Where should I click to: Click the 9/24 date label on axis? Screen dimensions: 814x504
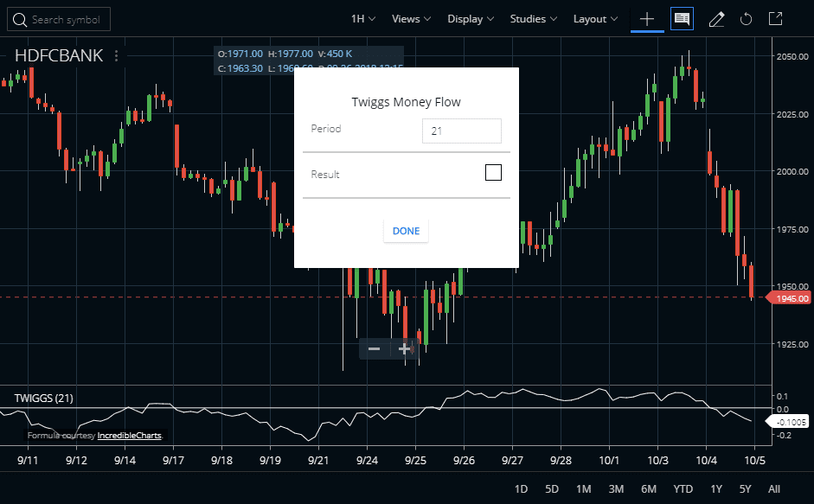coord(367,461)
